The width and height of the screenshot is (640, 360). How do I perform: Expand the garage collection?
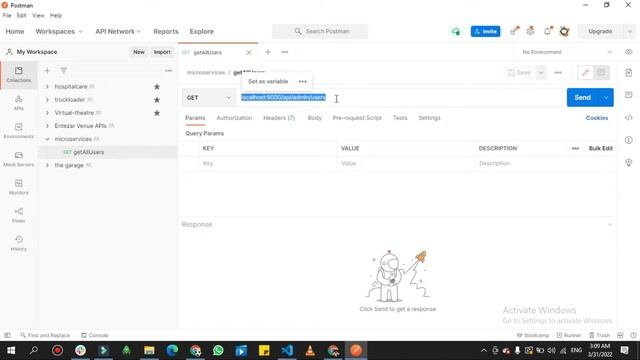pyautogui.click(x=47, y=165)
